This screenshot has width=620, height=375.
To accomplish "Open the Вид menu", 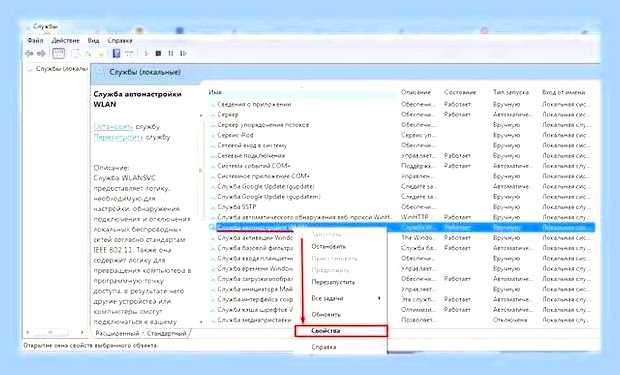I will tap(93, 40).
